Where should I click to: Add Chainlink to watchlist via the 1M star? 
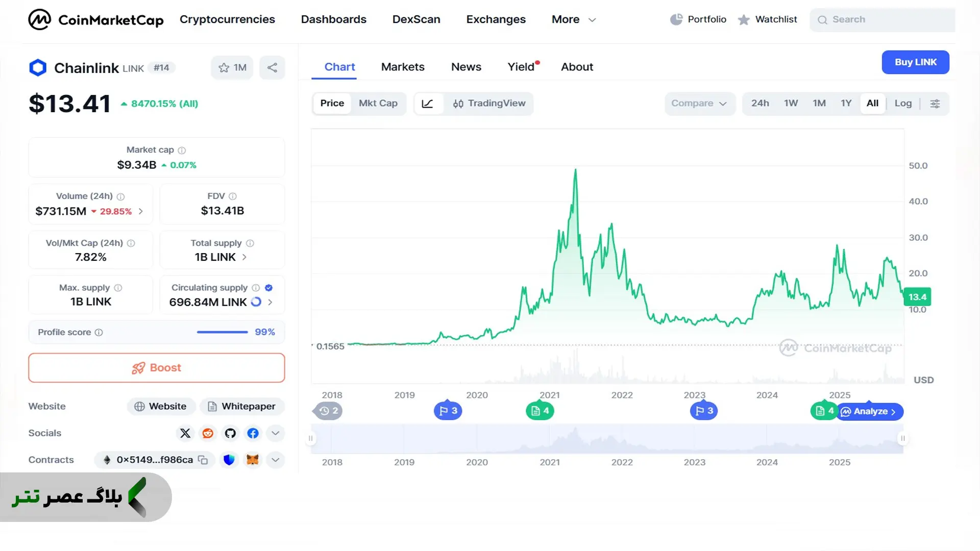232,67
